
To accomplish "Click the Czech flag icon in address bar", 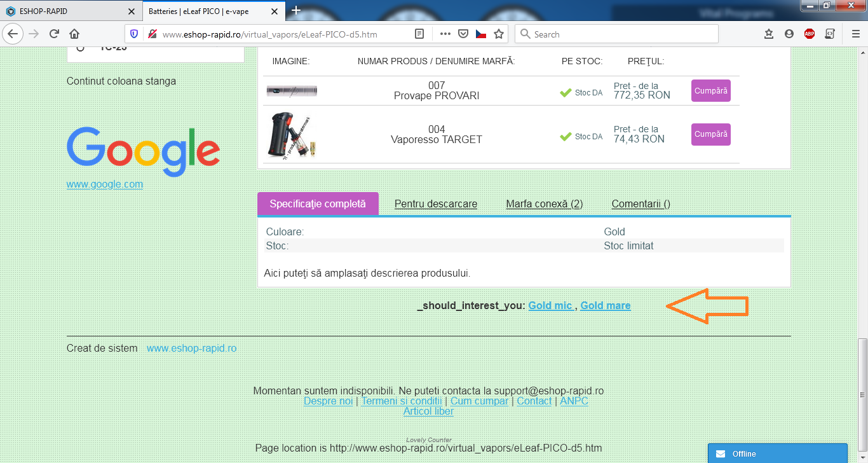I will click(481, 34).
